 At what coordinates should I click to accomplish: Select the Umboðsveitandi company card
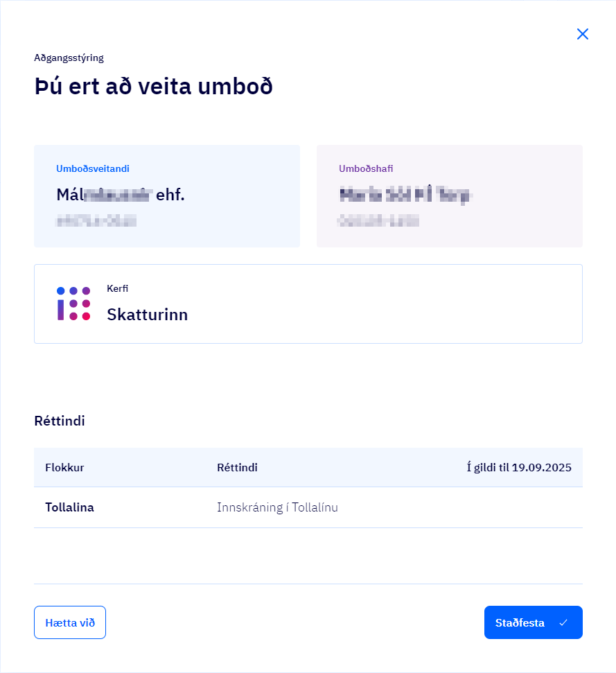pos(167,196)
